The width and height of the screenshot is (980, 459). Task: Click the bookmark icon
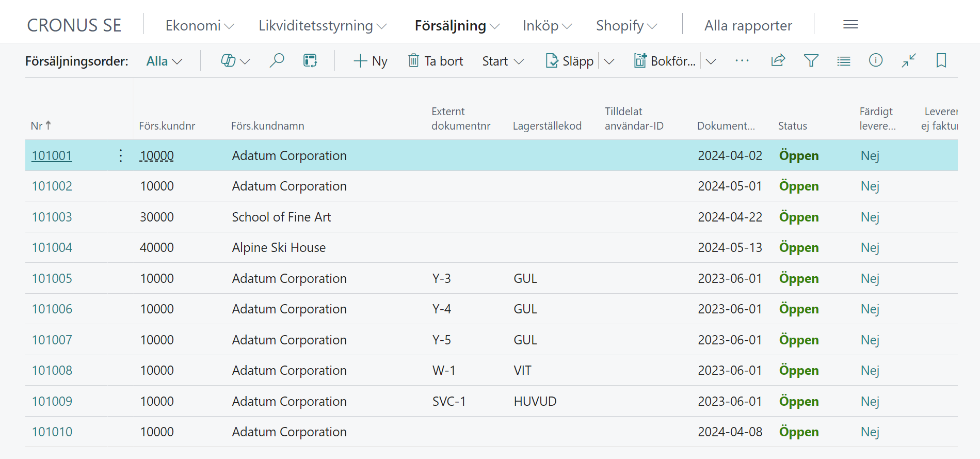click(x=941, y=61)
